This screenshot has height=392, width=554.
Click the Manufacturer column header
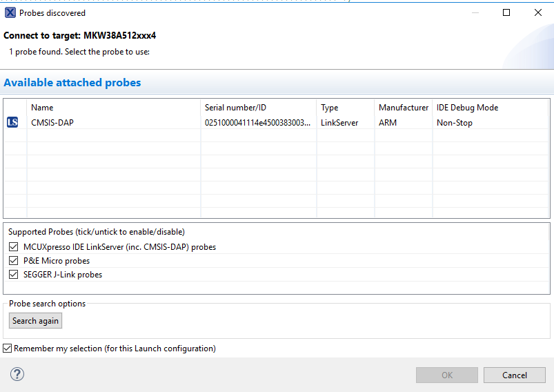pos(403,108)
